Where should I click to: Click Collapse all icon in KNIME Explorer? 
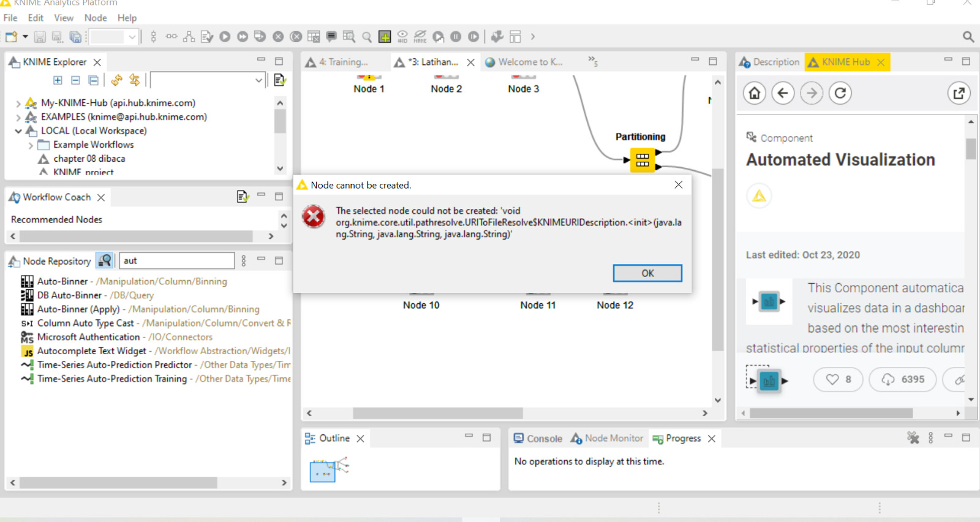coord(75,80)
